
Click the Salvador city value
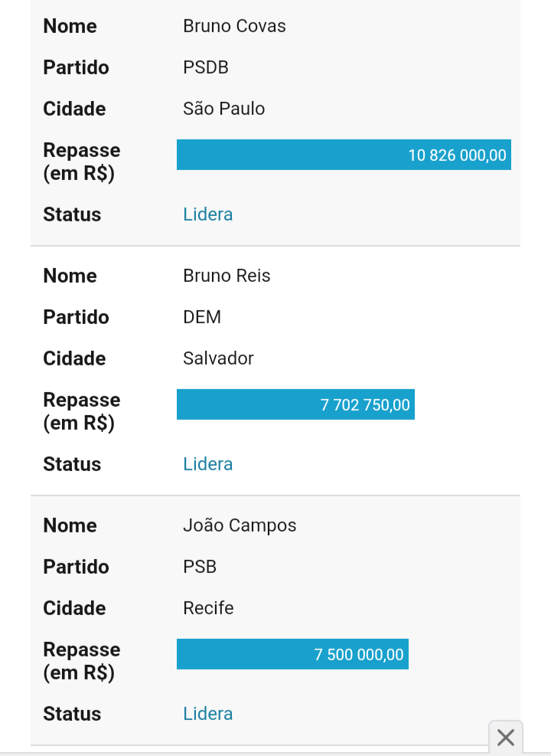click(218, 358)
